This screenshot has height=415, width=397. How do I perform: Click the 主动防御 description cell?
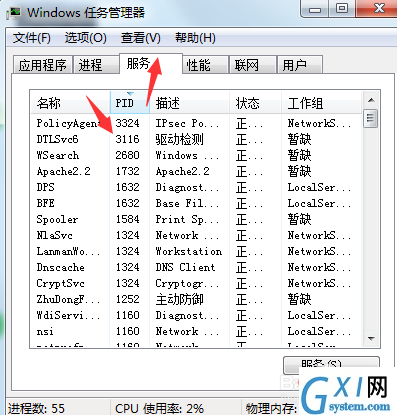tap(180, 299)
